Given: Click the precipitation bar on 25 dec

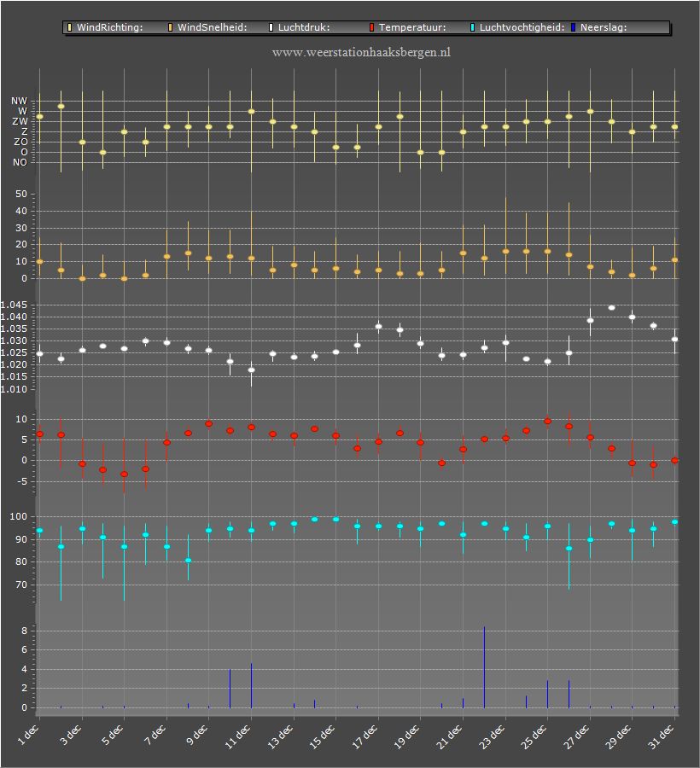Looking at the screenshot, I should tap(548, 694).
